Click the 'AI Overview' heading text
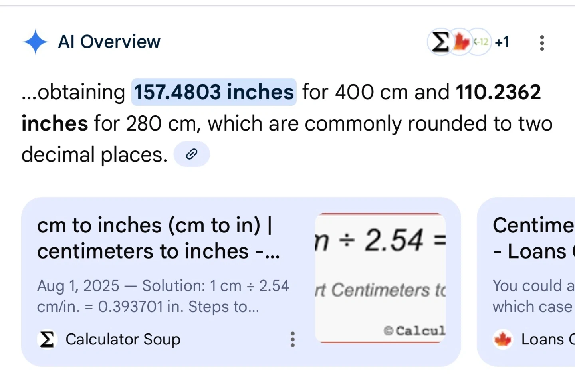This screenshot has height=392, width=575. [109, 42]
